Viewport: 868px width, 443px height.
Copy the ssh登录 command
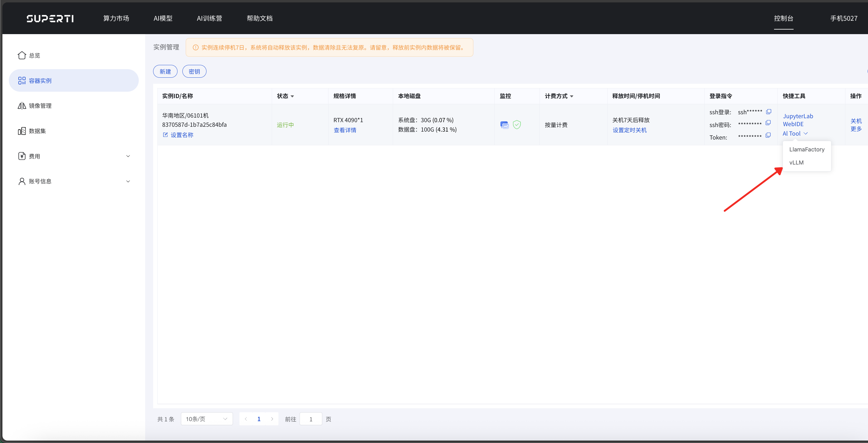[768, 112]
